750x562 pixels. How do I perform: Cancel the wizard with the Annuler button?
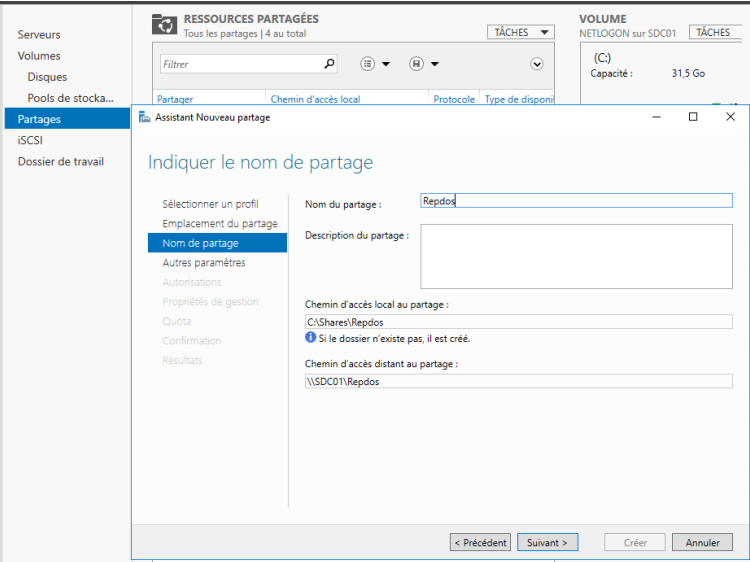tap(702, 542)
